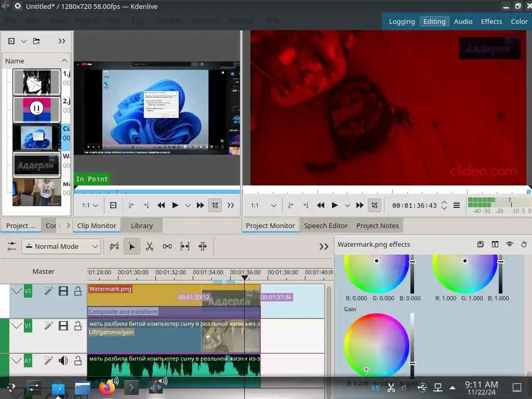Collapse the V2 track
532x399 pixels.
[x=16, y=291]
